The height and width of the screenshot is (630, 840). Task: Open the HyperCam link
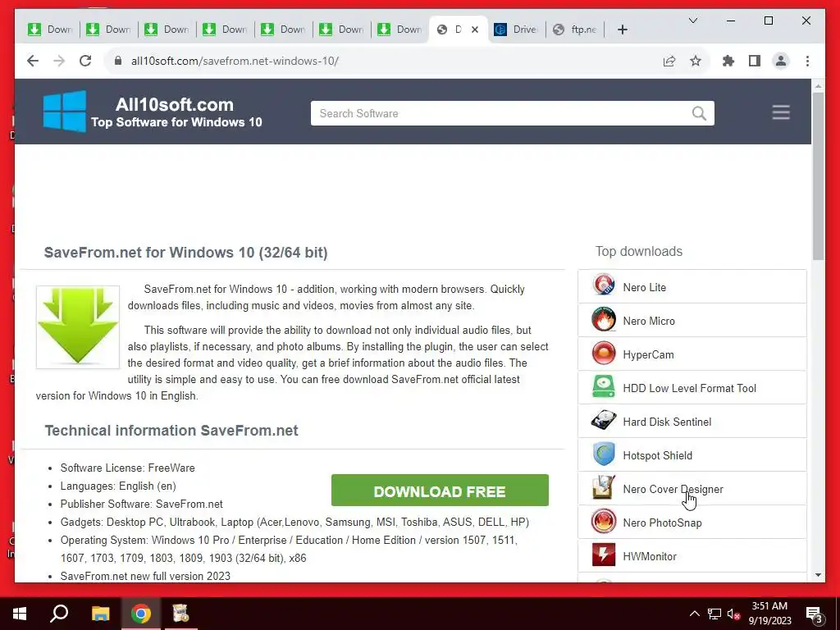point(648,354)
